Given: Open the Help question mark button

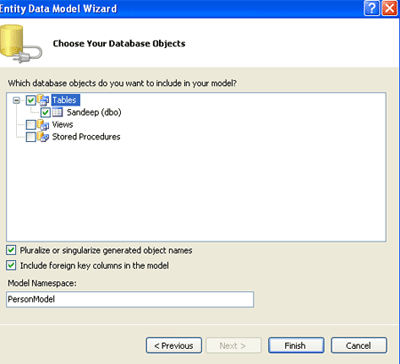Looking at the screenshot, I should pyautogui.click(x=372, y=8).
